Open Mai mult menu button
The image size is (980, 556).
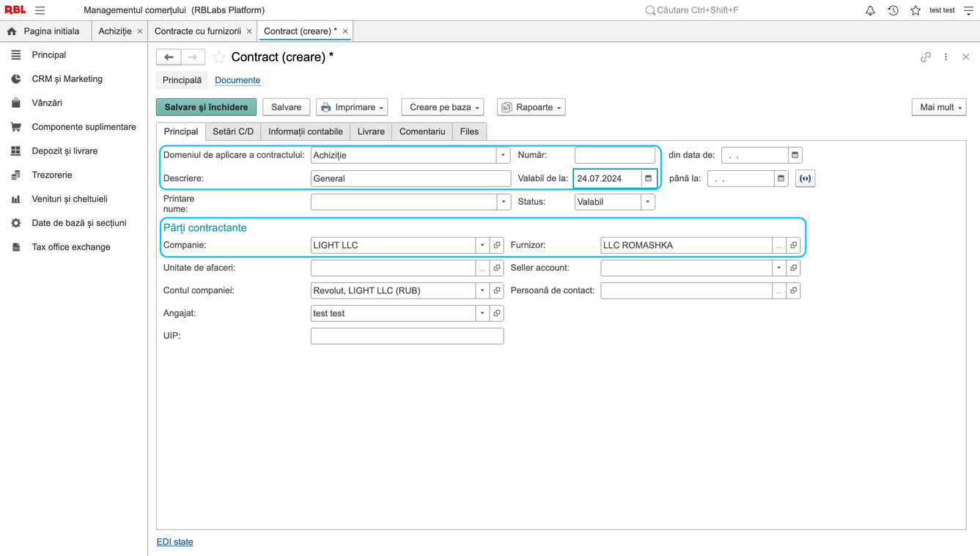tap(939, 107)
